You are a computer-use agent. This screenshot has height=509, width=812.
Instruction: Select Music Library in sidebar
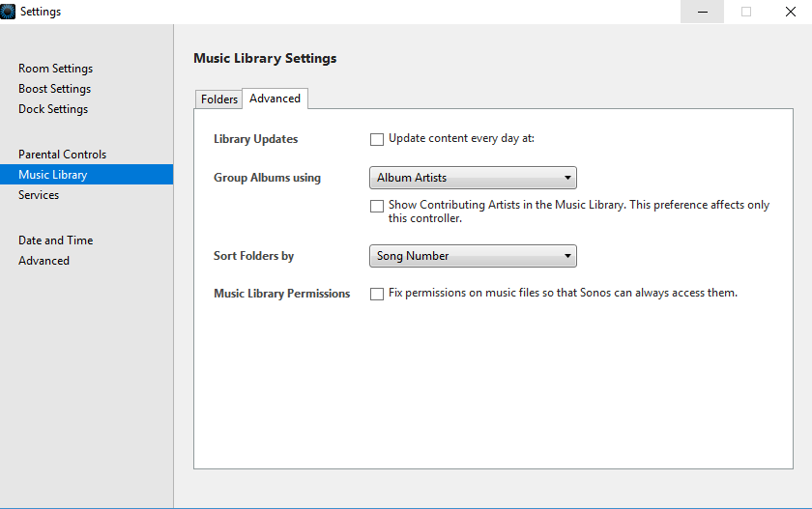coord(86,174)
